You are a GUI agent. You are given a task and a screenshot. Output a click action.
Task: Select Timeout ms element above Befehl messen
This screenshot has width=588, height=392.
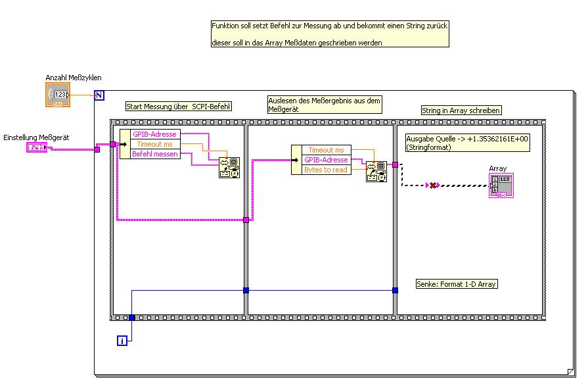(x=155, y=144)
